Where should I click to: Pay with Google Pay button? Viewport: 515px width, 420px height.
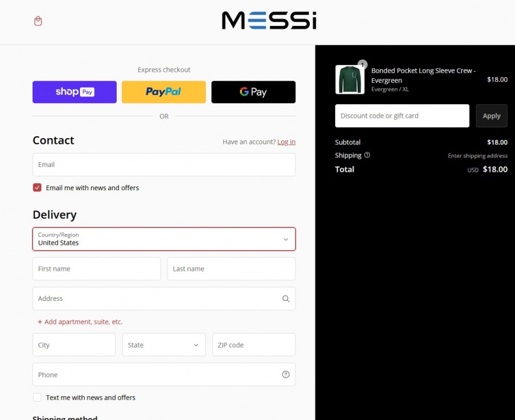(253, 92)
